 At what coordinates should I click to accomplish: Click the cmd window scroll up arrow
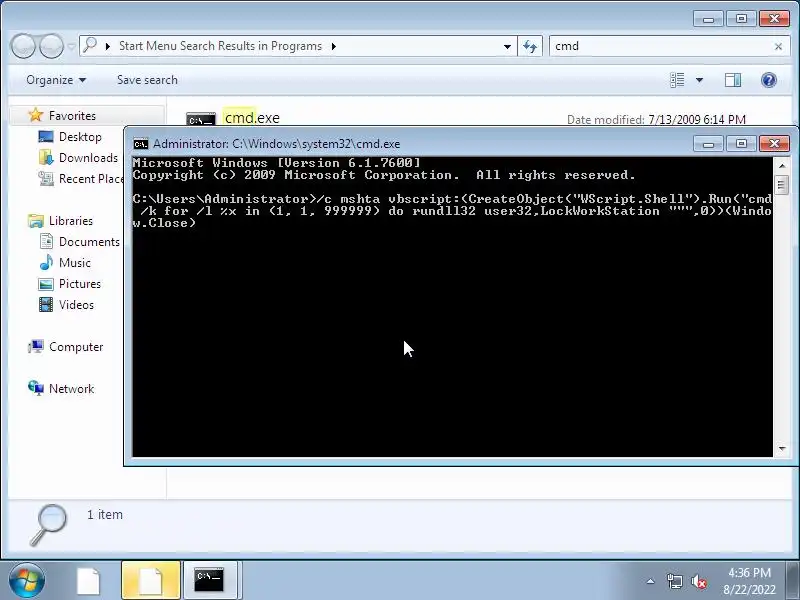[x=782, y=166]
